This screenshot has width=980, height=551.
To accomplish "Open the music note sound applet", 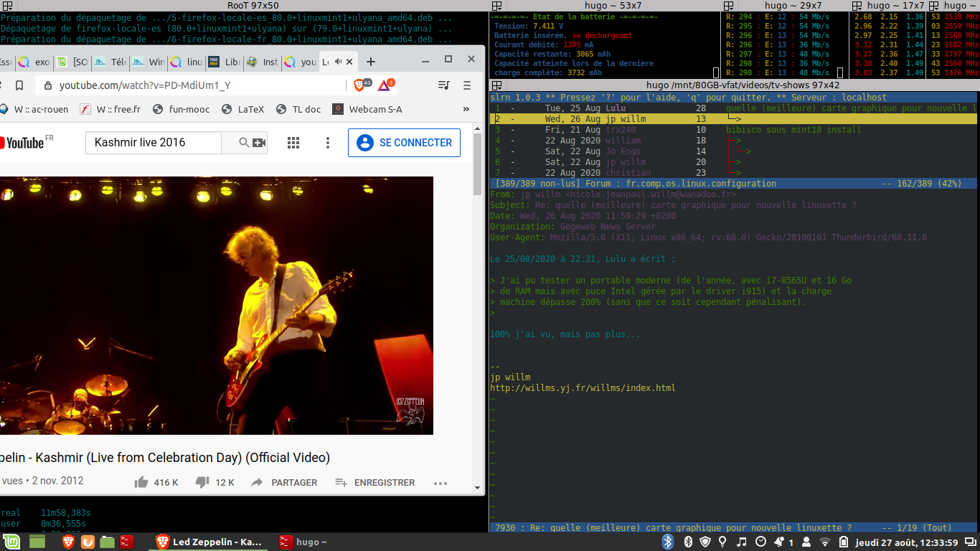I will coord(742,542).
